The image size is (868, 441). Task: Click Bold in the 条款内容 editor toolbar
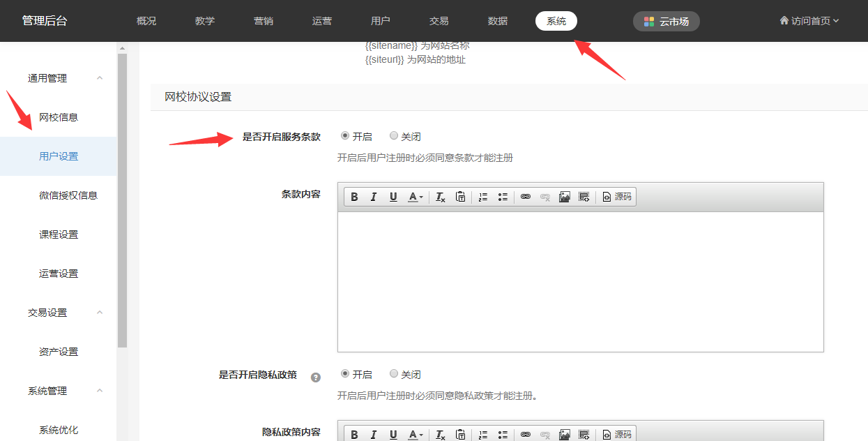point(354,197)
